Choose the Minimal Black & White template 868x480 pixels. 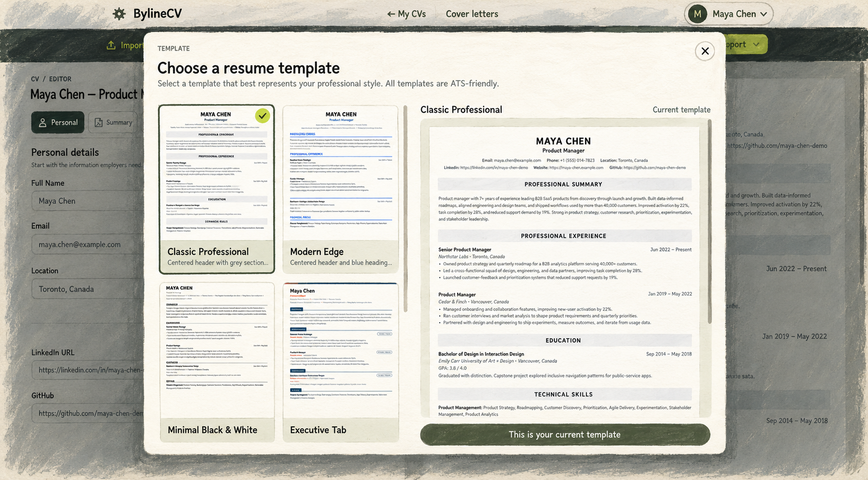tap(217, 362)
